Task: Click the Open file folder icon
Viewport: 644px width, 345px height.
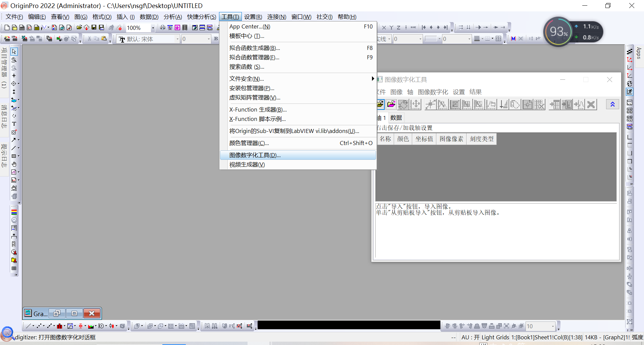Action: point(79,27)
